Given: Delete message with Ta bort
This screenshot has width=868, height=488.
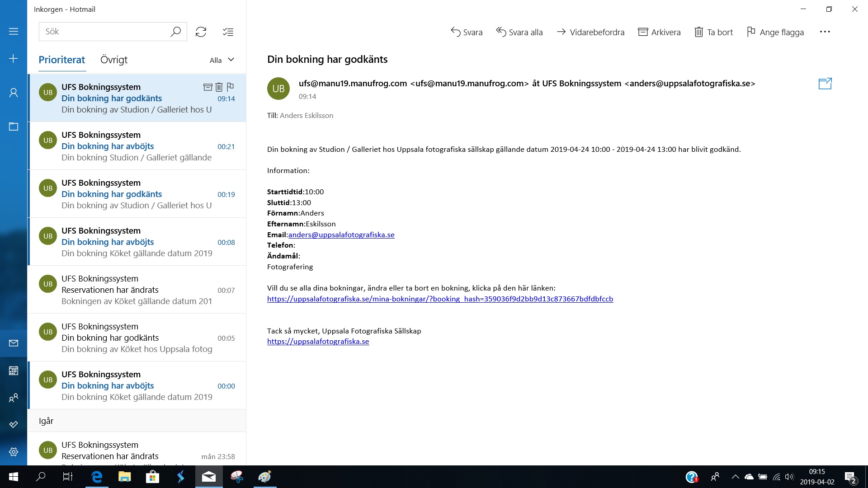Looking at the screenshot, I should (x=713, y=32).
